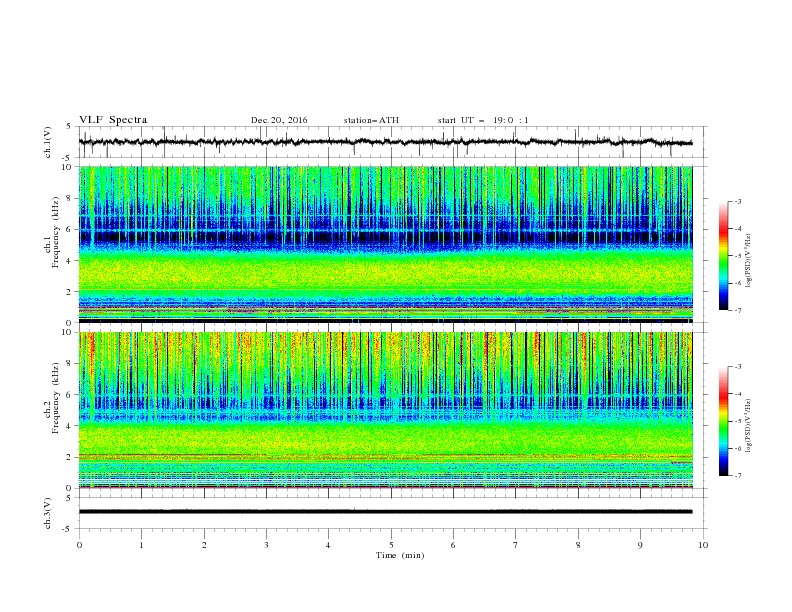
Task: Click inside the ch.1 spectrogram panel
Action: [386, 244]
